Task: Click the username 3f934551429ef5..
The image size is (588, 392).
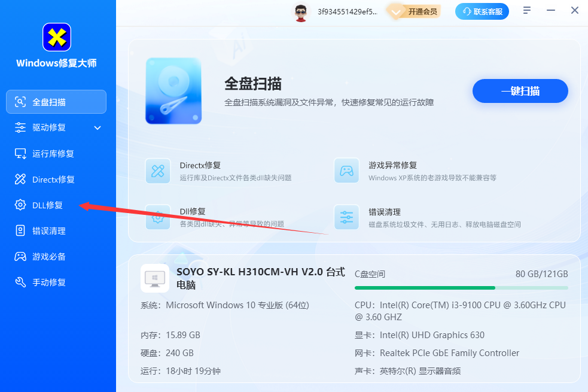Action: point(348,12)
